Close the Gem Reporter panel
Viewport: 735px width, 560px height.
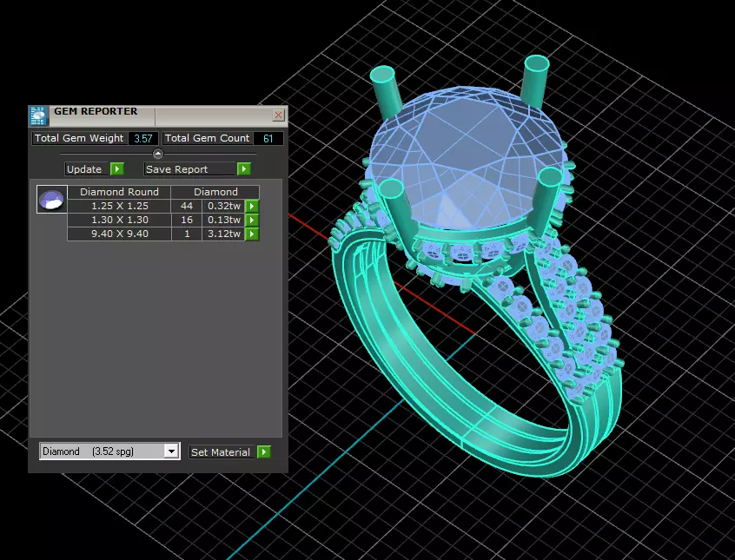point(278,115)
